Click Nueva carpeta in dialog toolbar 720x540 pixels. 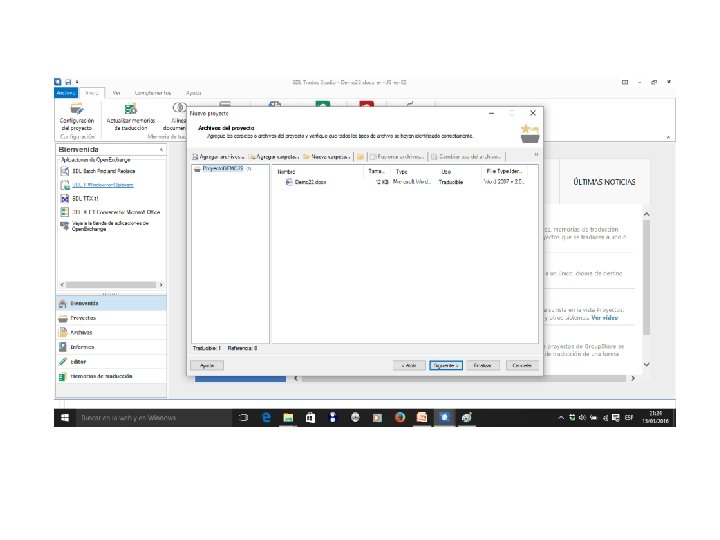pos(327,157)
